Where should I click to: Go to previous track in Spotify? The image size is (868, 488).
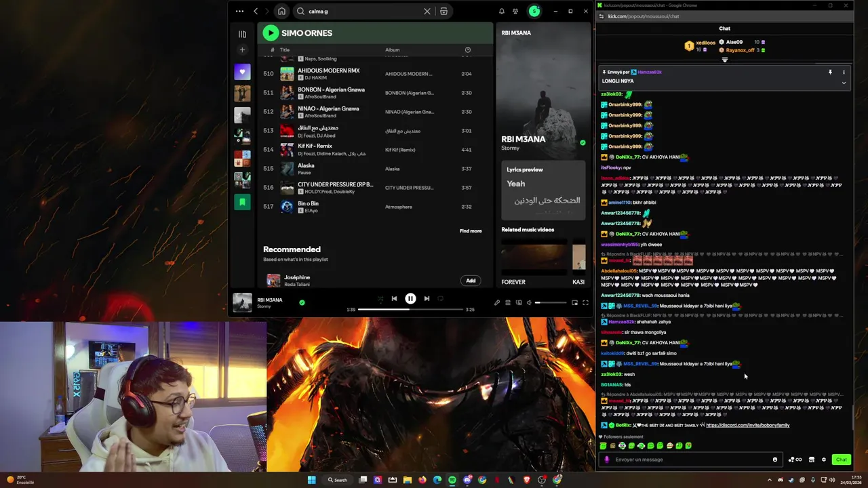coord(394,299)
